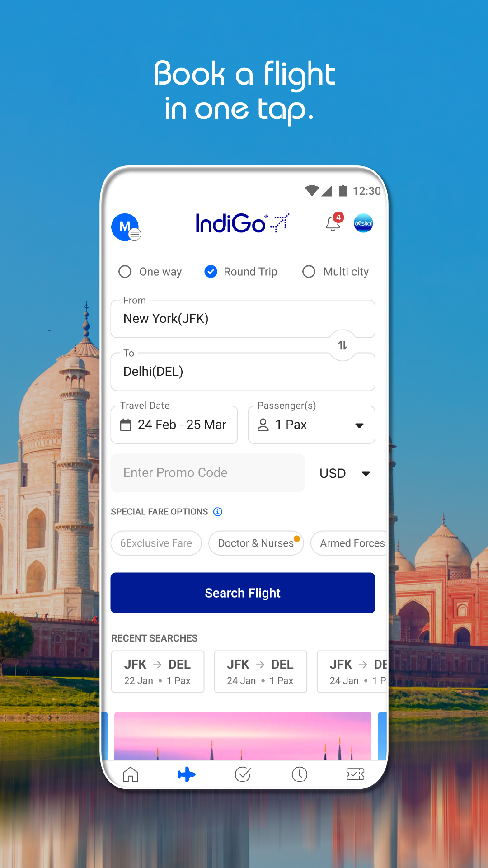Image resolution: width=488 pixels, height=868 pixels.
Task: Select the Book flight airplane tab
Action: 187,774
